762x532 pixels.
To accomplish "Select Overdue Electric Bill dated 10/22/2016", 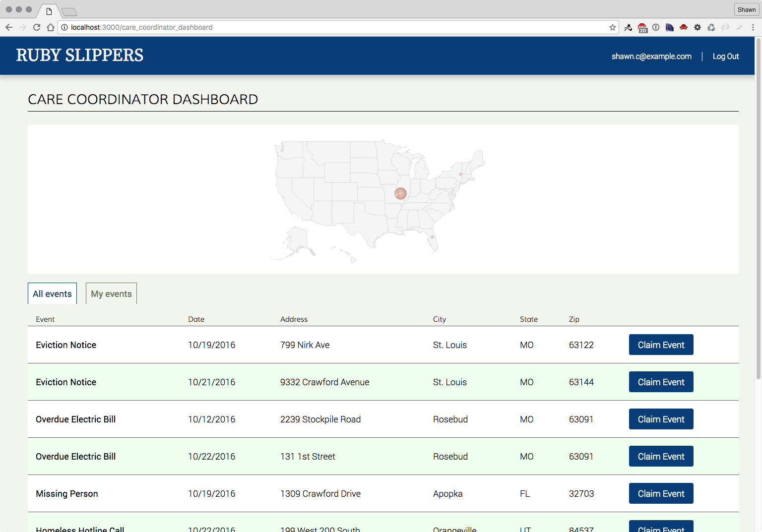I will pos(75,456).
